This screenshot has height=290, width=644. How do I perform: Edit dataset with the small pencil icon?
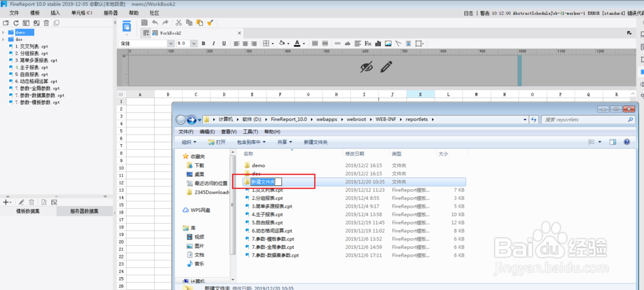(21, 202)
